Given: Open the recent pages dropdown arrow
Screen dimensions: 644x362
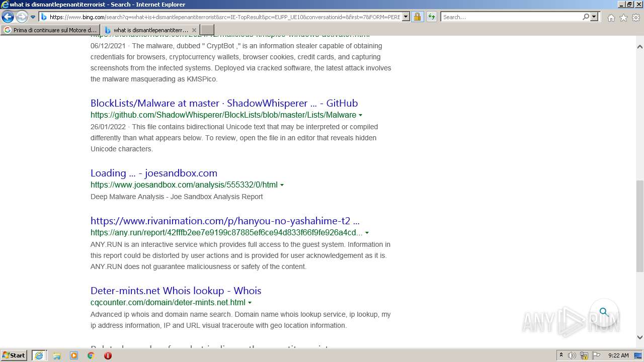Looking at the screenshot, I should tap(33, 17).
